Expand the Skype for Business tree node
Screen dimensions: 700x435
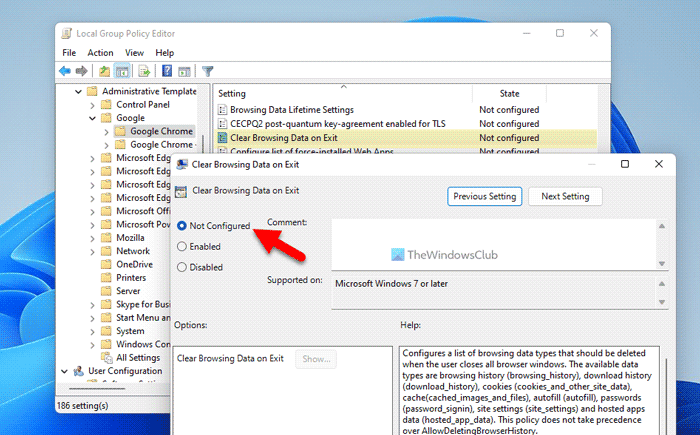(x=92, y=305)
